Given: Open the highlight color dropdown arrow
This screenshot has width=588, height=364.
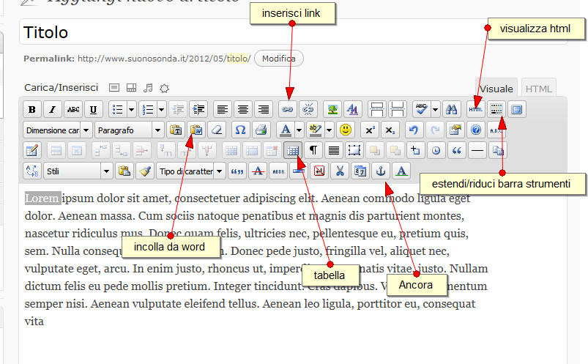Looking at the screenshot, I should click(330, 130).
